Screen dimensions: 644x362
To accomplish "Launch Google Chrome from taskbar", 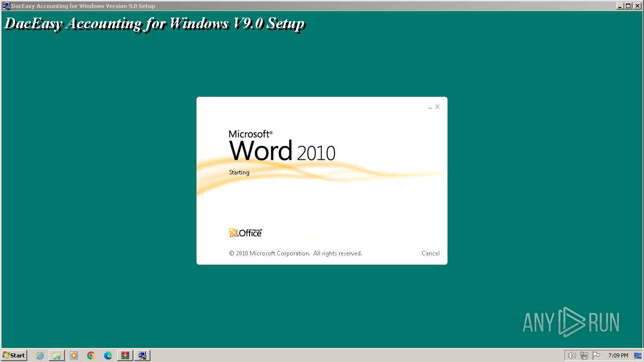I will click(x=91, y=355).
